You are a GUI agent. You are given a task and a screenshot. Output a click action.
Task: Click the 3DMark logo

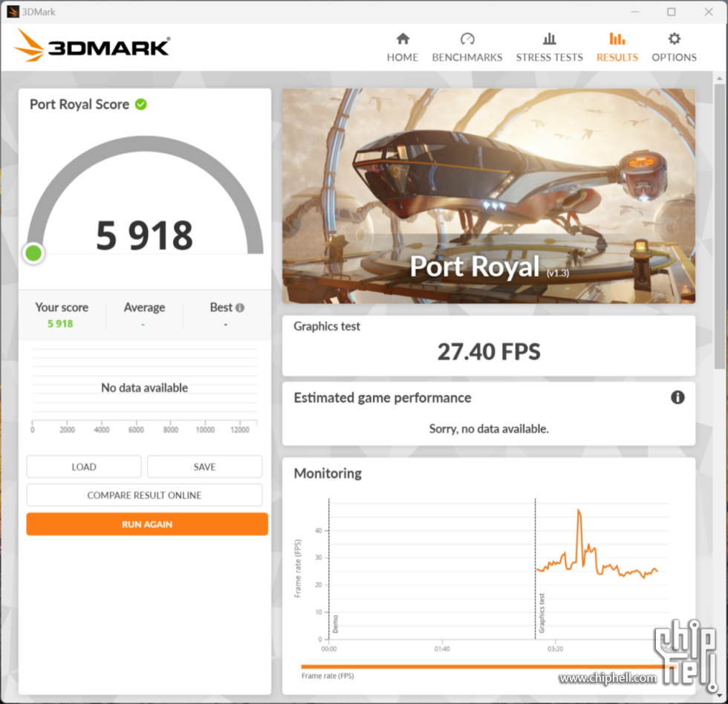(x=92, y=45)
